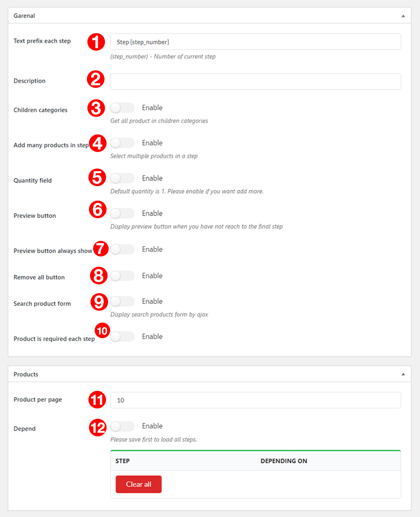Enable the Quantity field switch
This screenshot has width=420, height=517.
(123, 178)
